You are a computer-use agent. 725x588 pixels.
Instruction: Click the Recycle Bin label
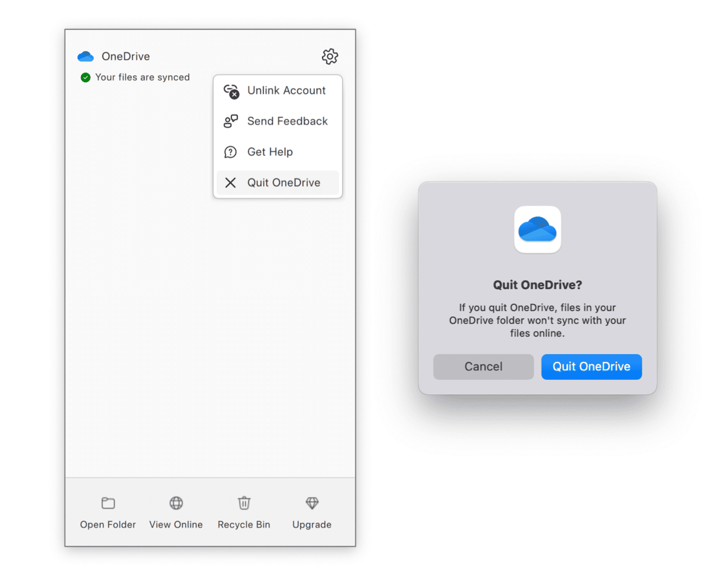[x=244, y=525]
